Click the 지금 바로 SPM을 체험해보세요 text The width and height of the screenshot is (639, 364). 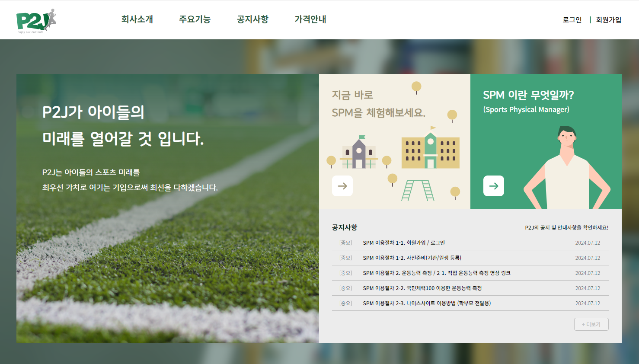[x=379, y=104]
